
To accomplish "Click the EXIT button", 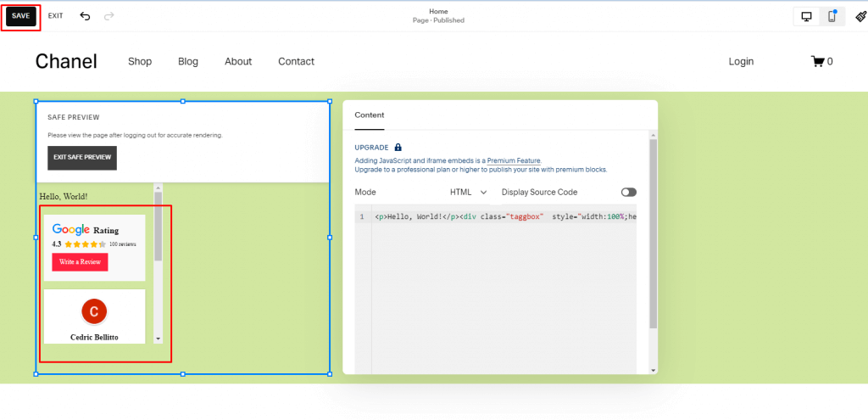I will click(x=55, y=16).
